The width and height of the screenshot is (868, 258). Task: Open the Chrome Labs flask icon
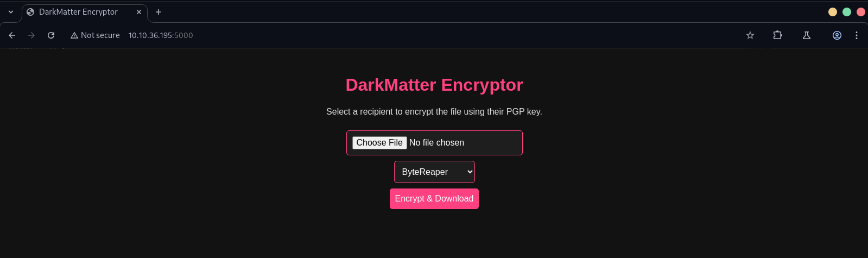pos(807,35)
